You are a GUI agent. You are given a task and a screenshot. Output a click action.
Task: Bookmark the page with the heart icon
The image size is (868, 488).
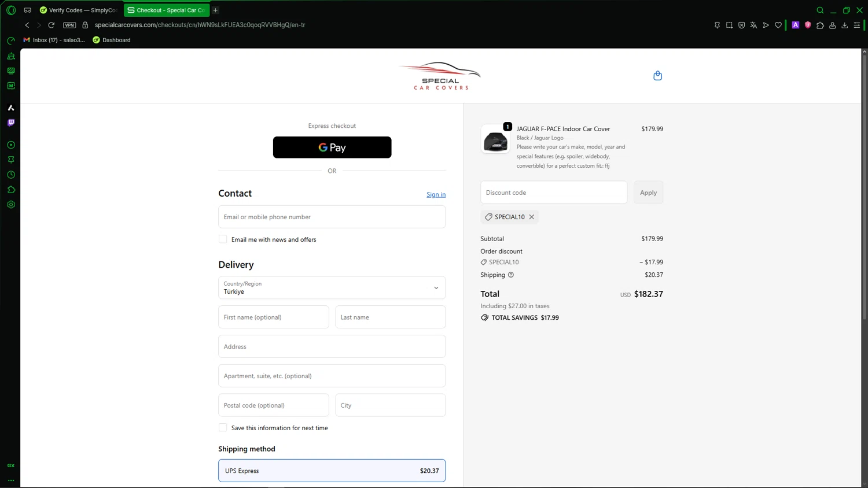[778, 25]
